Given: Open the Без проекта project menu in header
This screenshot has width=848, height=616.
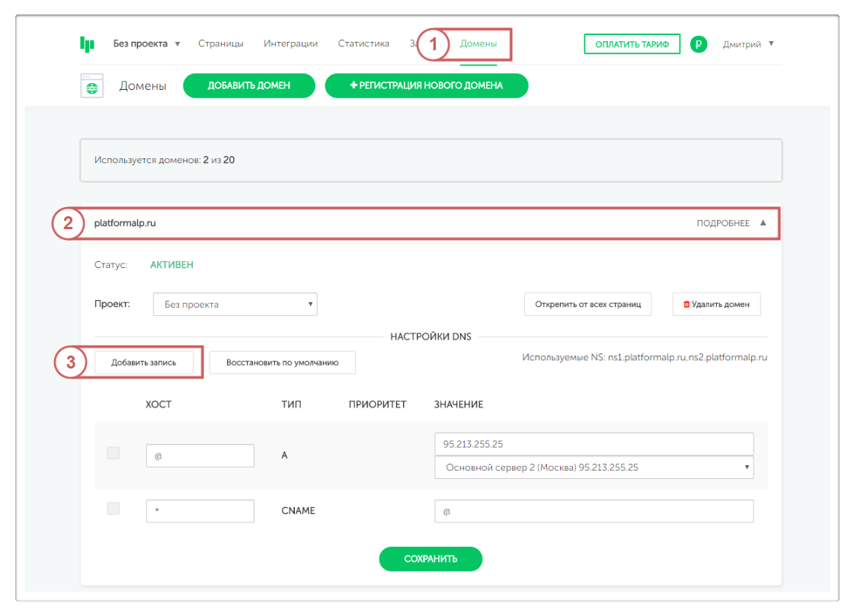Looking at the screenshot, I should [146, 44].
